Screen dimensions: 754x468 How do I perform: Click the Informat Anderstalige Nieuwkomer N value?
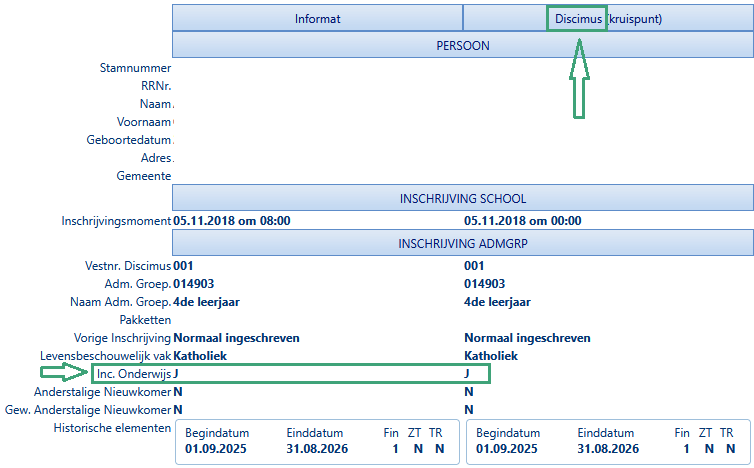[x=177, y=392]
